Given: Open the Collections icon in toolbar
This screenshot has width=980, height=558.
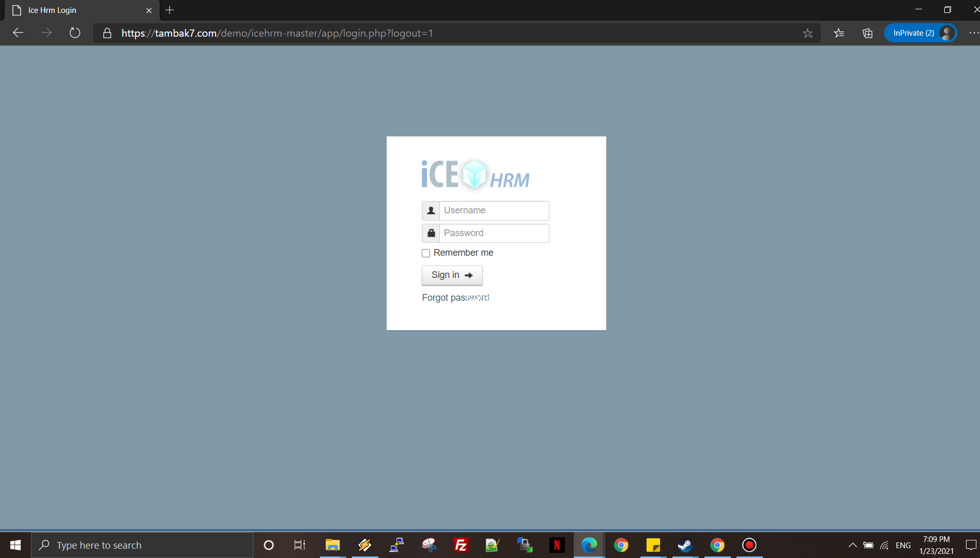Looking at the screenshot, I should pyautogui.click(x=867, y=34).
